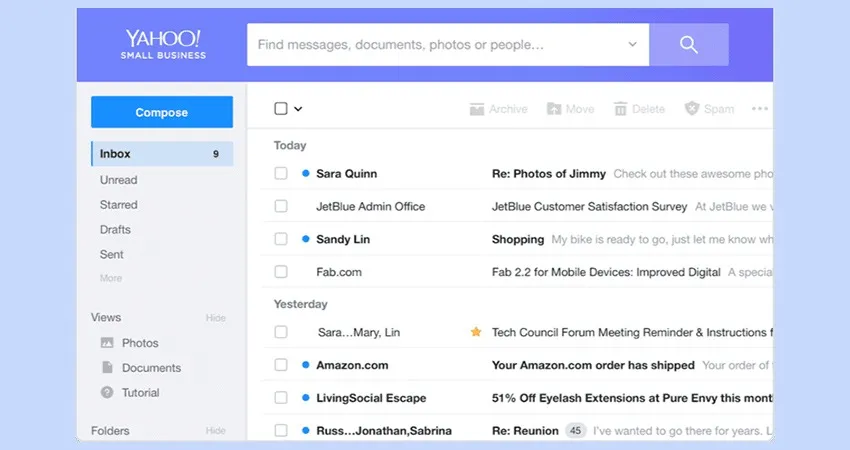Check the JetBlue Admin Office email checkbox
The image size is (850, 450).
281,206
